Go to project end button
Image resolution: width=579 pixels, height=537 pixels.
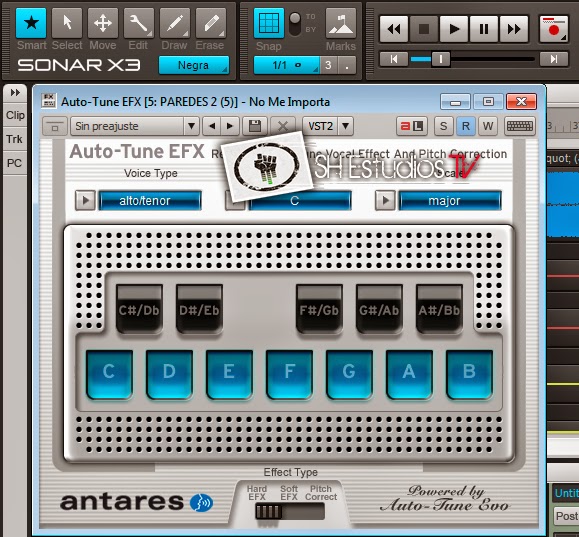coord(554,59)
